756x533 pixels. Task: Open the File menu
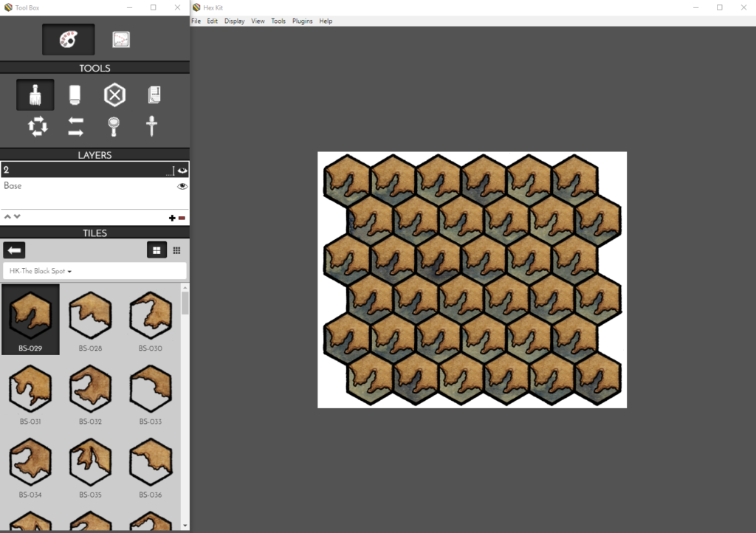[196, 21]
